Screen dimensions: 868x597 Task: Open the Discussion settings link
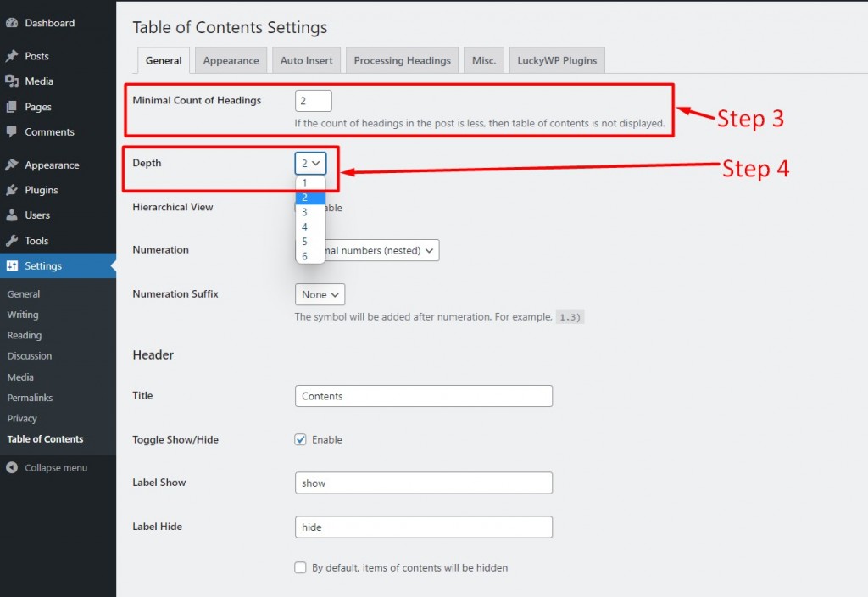coord(30,356)
